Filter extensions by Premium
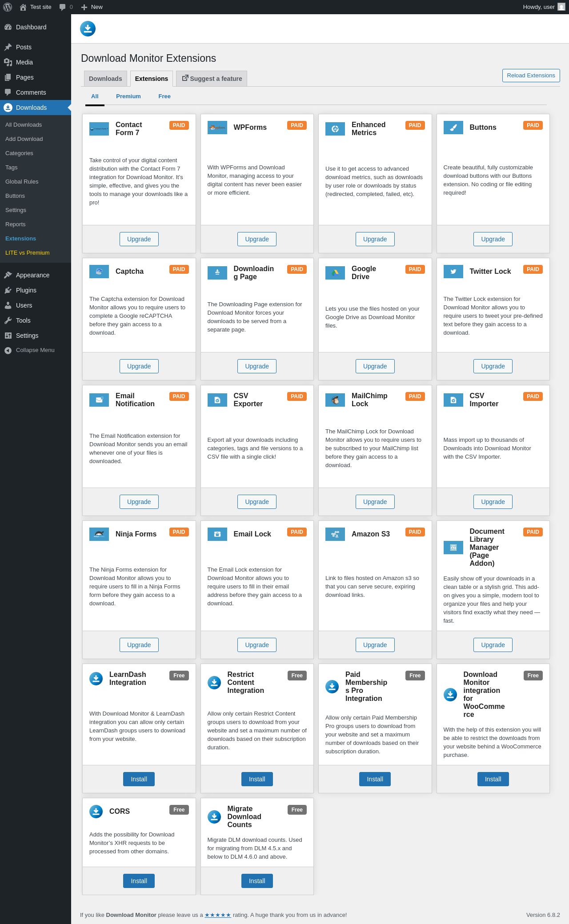This screenshot has height=924, width=569. click(128, 96)
